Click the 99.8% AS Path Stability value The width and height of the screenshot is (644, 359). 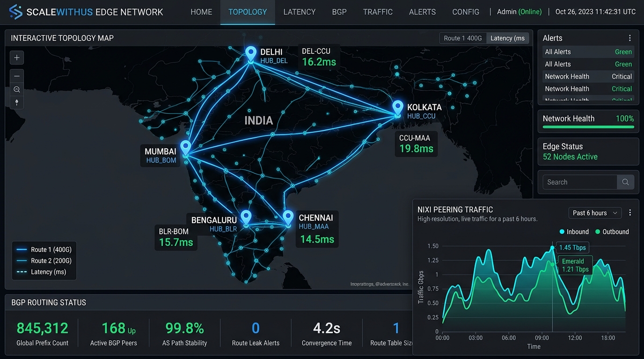[184, 328]
